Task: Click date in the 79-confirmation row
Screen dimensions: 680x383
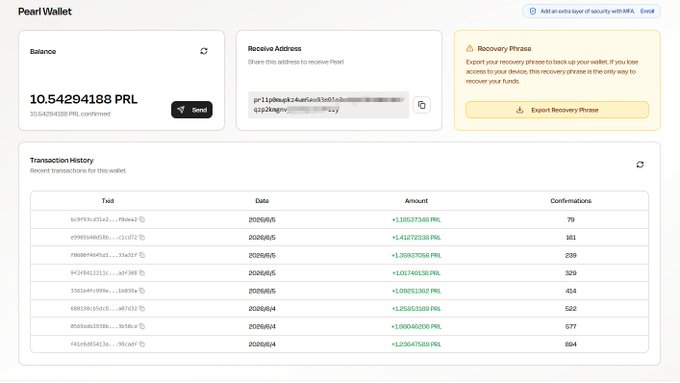Action: [x=262, y=219]
